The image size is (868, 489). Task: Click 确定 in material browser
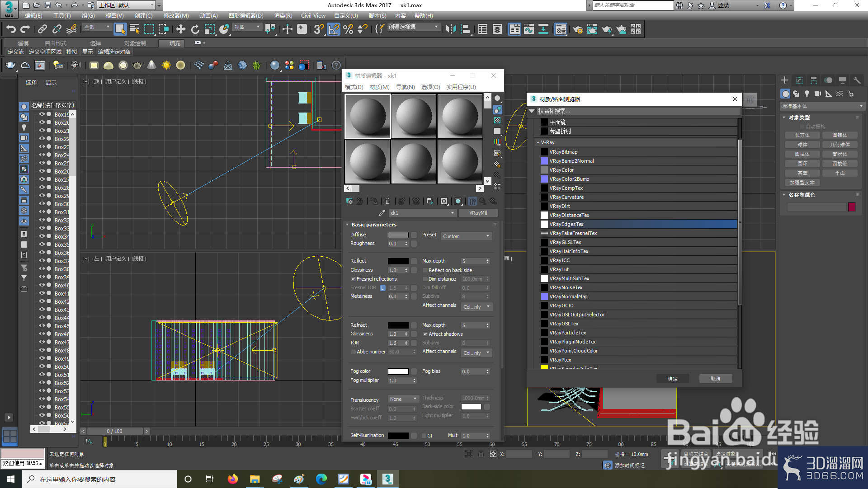[x=673, y=379]
